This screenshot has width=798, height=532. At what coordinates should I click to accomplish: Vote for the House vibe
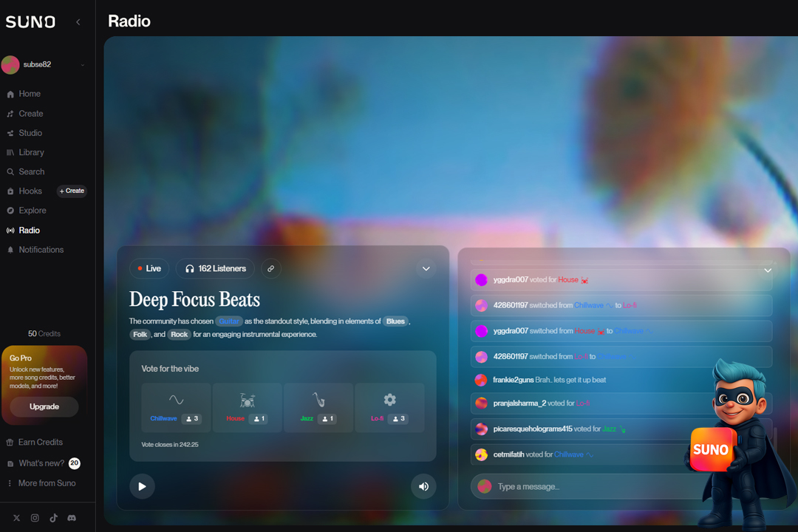coord(247,407)
